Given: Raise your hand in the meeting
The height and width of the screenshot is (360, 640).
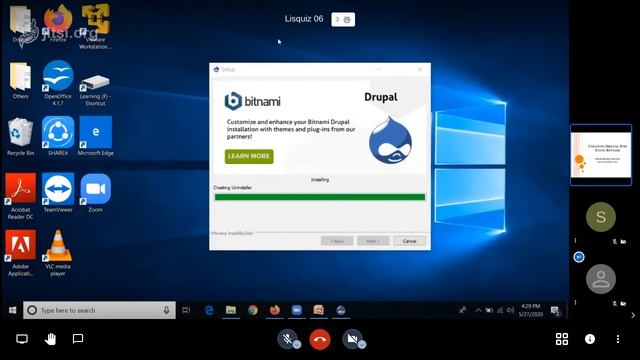Looking at the screenshot, I should click(50, 339).
